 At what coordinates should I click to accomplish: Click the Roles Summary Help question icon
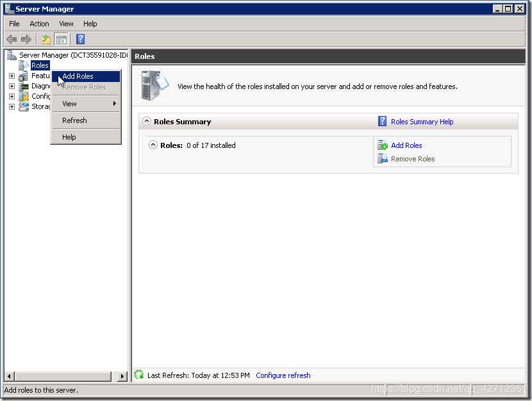pos(383,121)
